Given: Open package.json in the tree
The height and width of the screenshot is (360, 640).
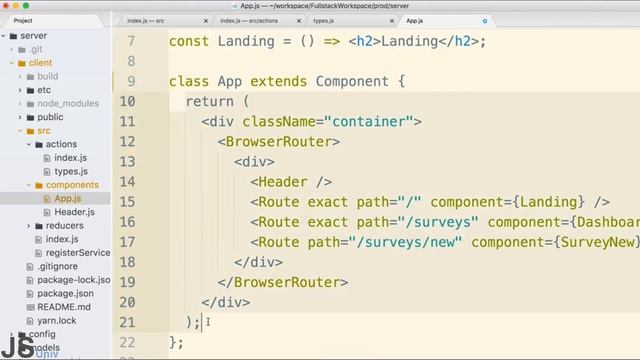Looking at the screenshot, I should point(65,293).
